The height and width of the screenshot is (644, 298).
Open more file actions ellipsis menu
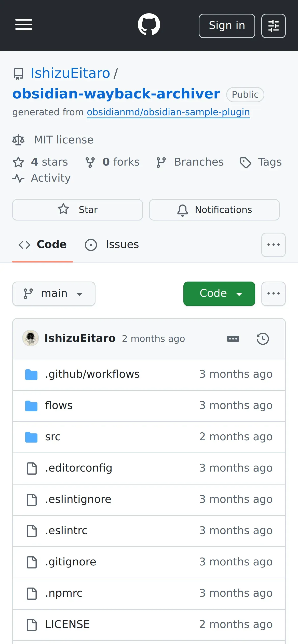coord(273,294)
